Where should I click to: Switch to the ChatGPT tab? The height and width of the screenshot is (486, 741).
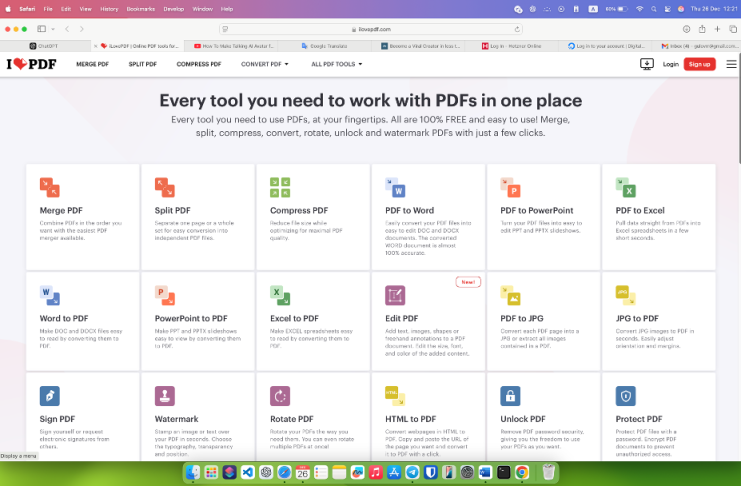click(43, 46)
